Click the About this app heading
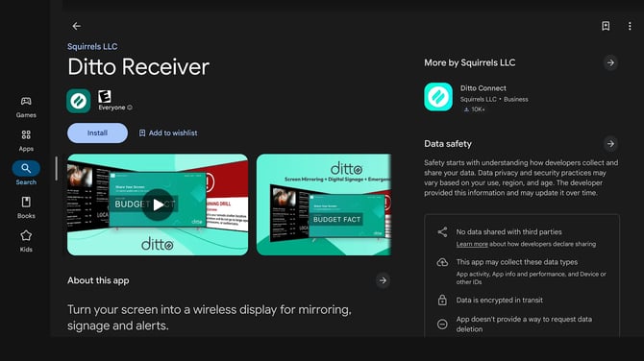The width and height of the screenshot is (644, 361). coord(98,280)
